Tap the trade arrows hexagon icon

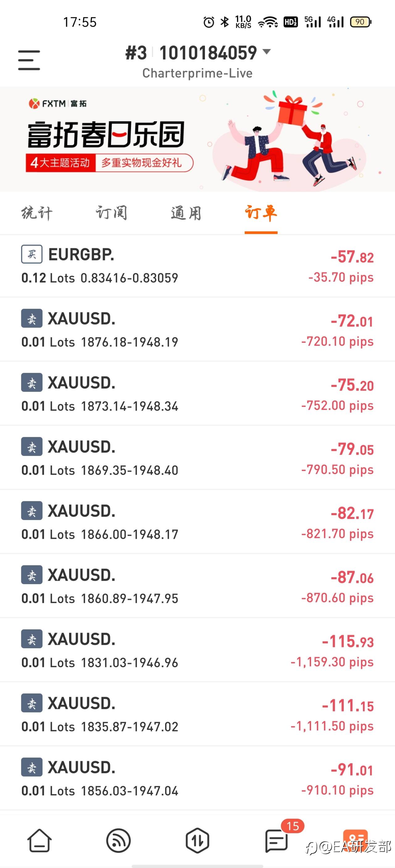(x=197, y=840)
